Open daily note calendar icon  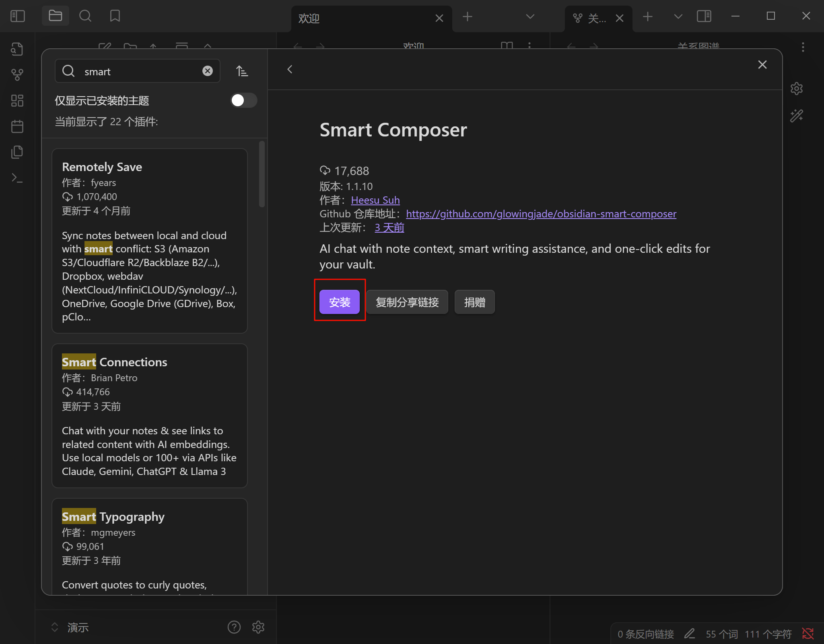pos(17,126)
